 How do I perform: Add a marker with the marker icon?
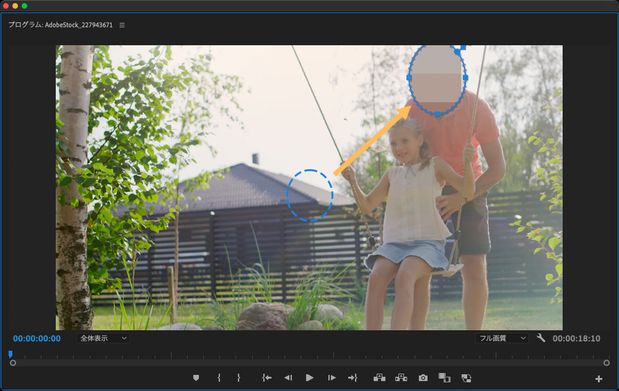(196, 378)
